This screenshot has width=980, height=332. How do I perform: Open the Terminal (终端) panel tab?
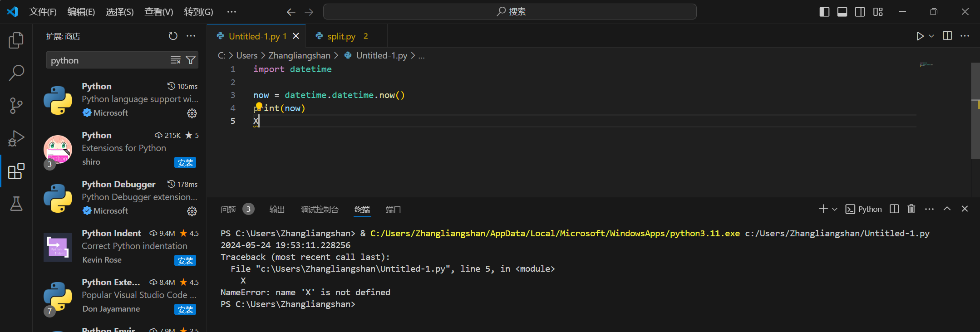point(362,210)
